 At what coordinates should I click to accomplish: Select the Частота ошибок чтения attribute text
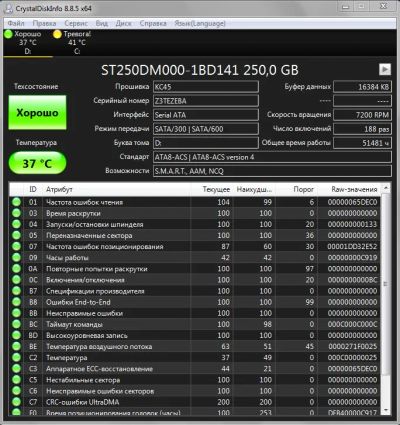tap(85, 202)
